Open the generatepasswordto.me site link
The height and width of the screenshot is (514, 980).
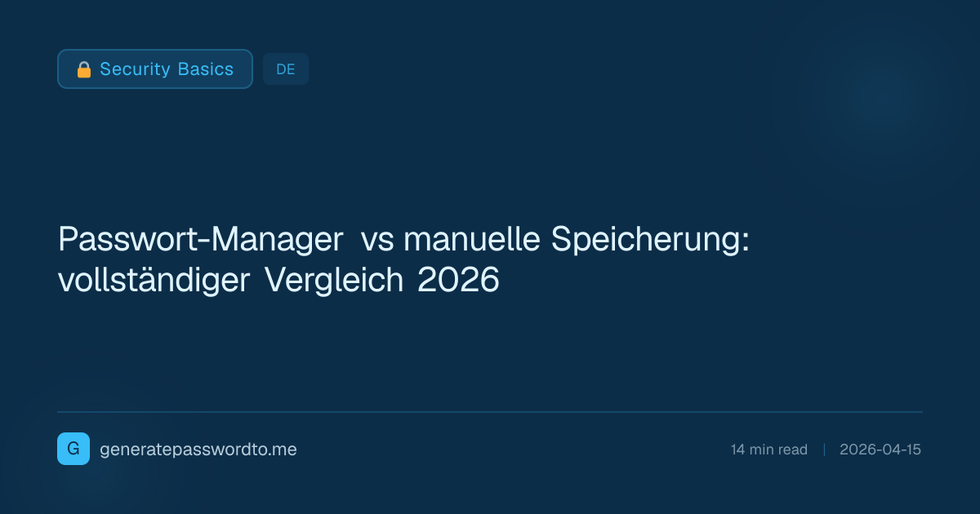(198, 450)
